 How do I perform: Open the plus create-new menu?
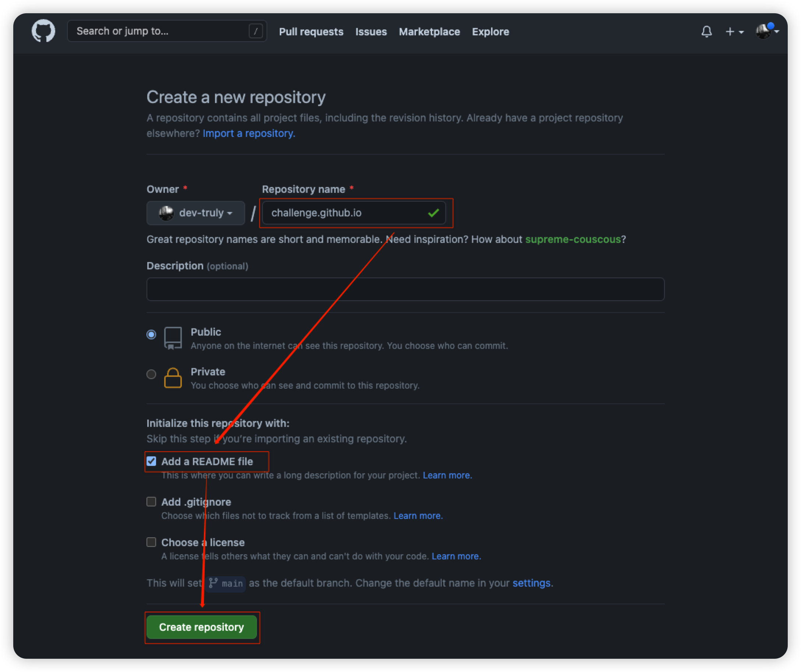734,32
